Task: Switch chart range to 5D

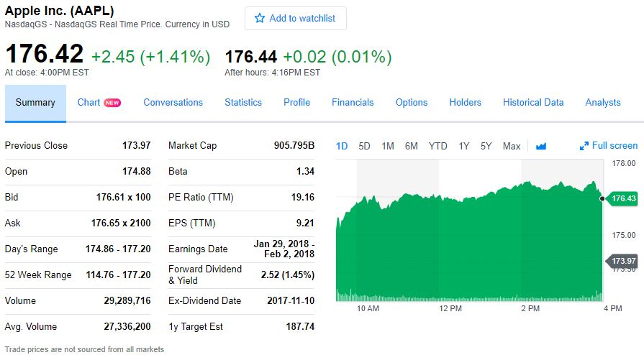Action: tap(364, 146)
